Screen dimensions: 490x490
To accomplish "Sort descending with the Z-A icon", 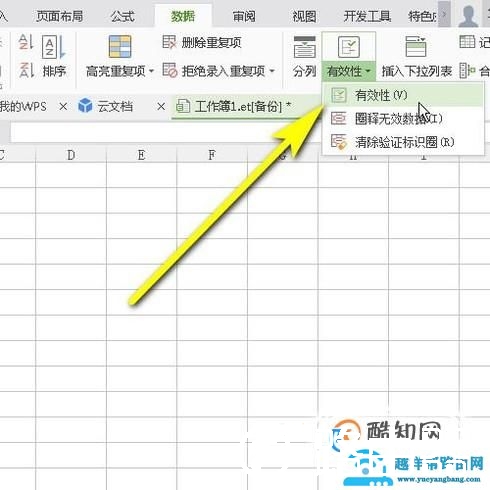I will [26, 70].
